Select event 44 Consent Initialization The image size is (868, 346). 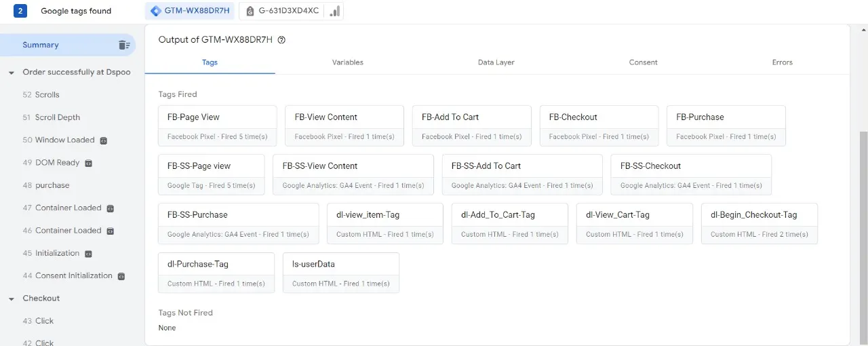point(68,275)
